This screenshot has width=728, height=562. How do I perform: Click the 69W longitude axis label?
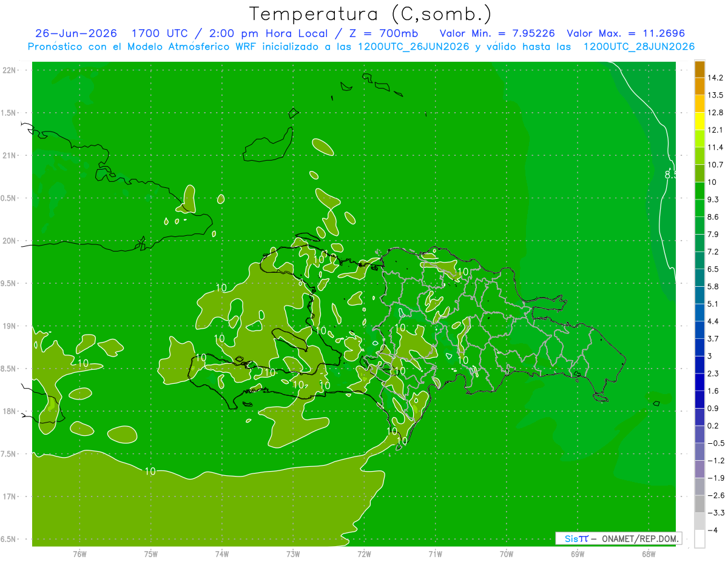coord(577,554)
